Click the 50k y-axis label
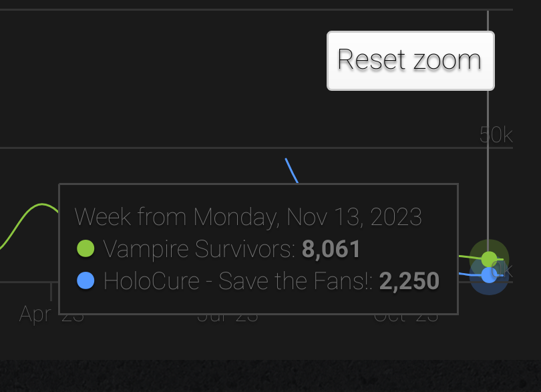541x392 pixels. [496, 134]
